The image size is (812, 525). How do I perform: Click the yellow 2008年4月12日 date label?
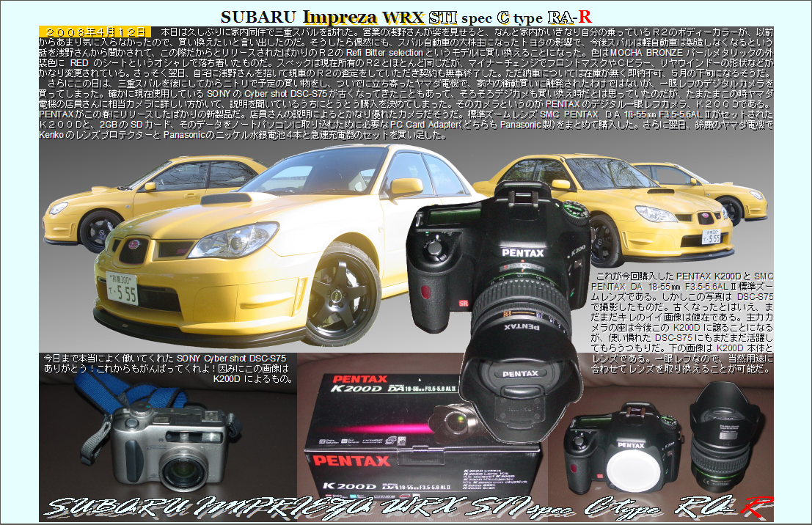(94, 32)
